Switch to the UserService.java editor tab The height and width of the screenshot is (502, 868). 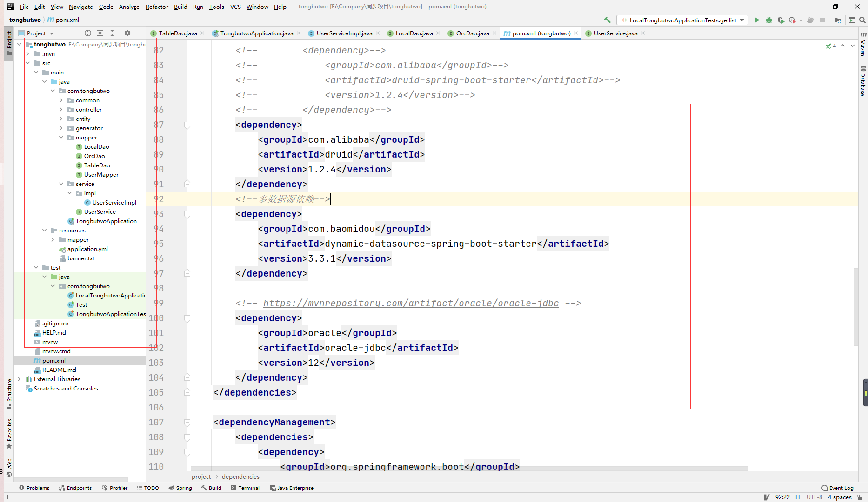click(614, 33)
